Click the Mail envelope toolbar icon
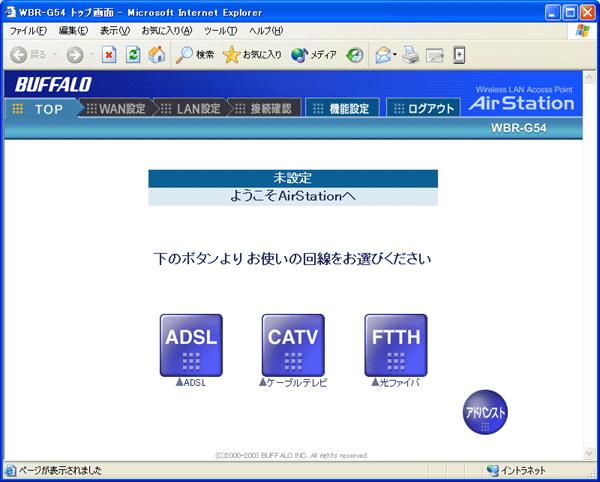The width and height of the screenshot is (600, 482). tap(383, 55)
